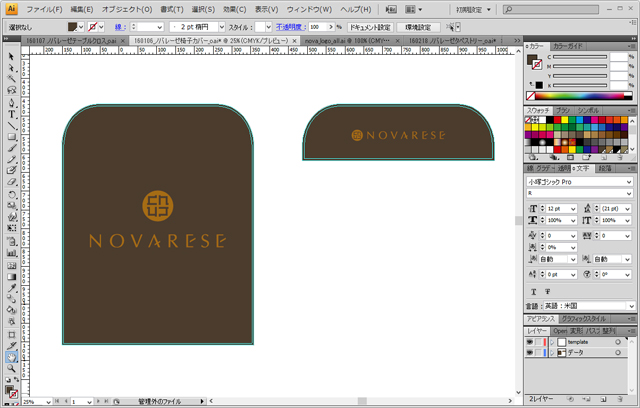Open the font size 12 pt dropdown
Screen dimensions: 640x408
(573, 208)
